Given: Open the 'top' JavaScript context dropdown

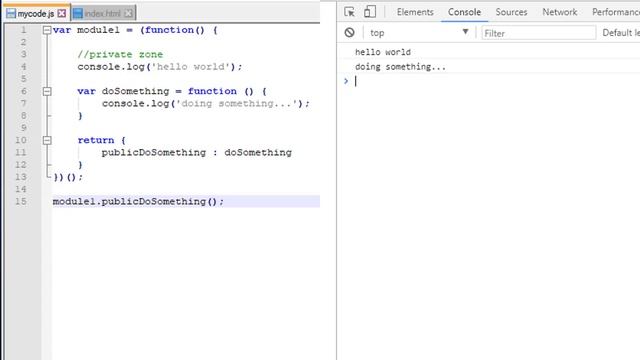Looking at the screenshot, I should click(419, 33).
